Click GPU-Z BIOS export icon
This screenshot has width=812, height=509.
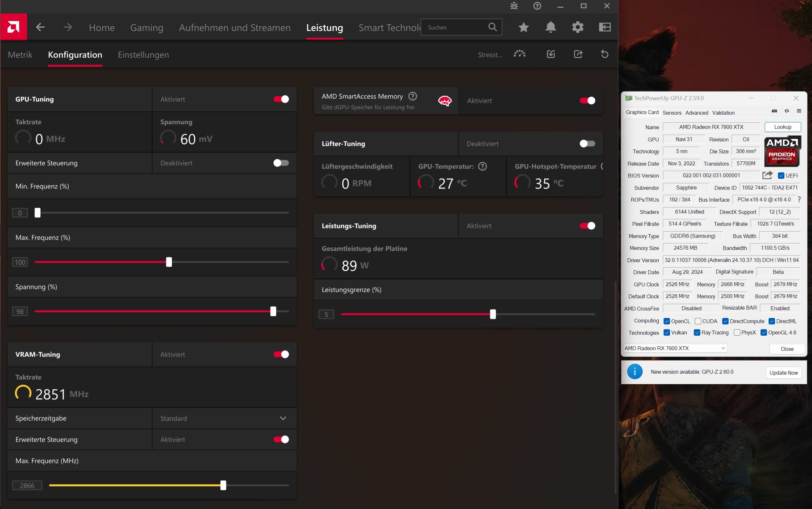point(767,175)
